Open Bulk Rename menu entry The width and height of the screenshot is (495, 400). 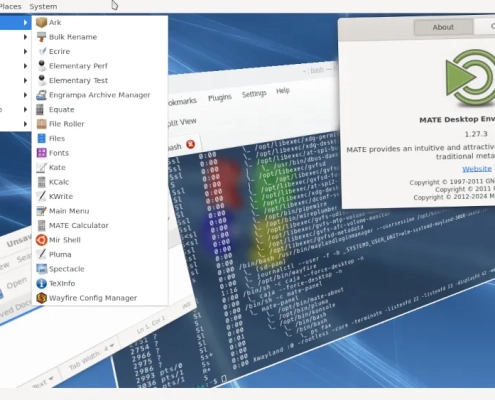100,37
